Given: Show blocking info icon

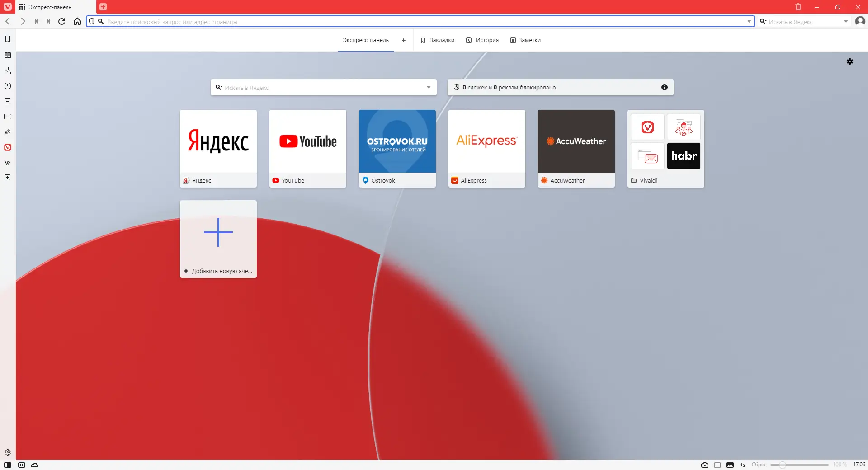Looking at the screenshot, I should coord(665,87).
